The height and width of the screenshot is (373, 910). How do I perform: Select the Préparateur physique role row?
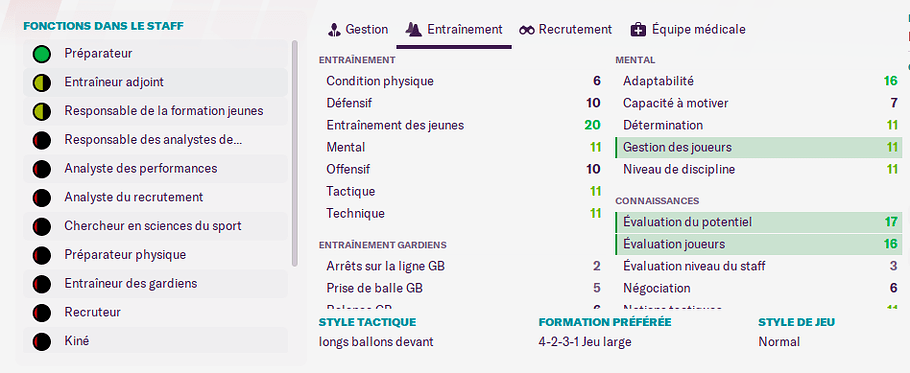156,255
